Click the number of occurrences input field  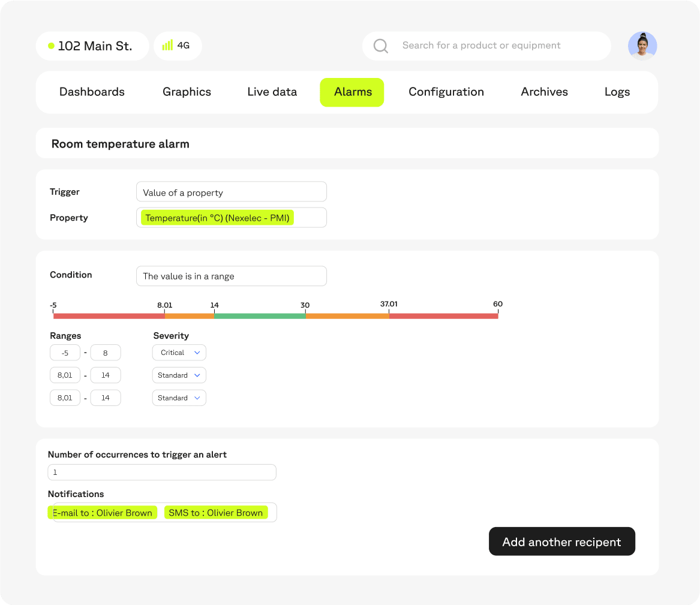tap(162, 472)
